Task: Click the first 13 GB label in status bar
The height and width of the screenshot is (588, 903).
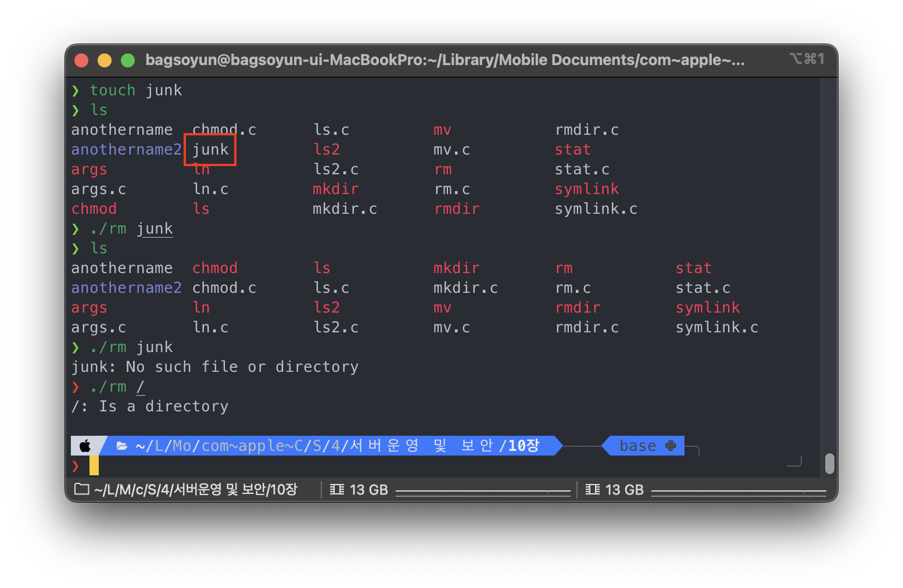Action: [x=369, y=490]
